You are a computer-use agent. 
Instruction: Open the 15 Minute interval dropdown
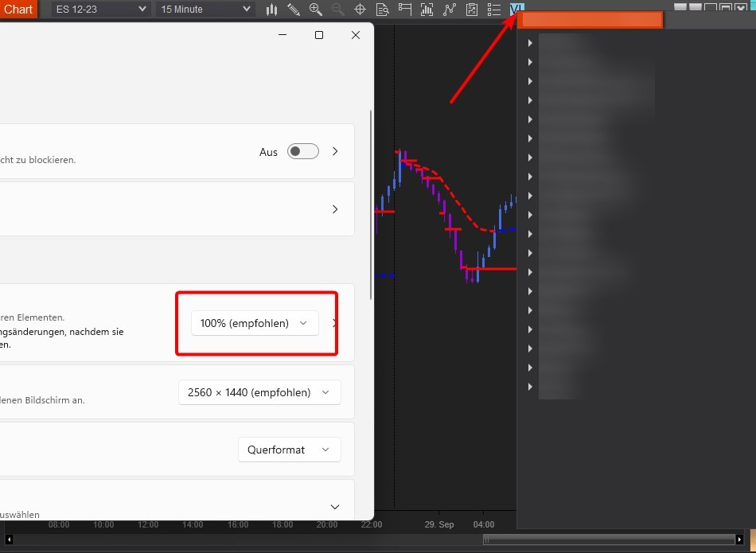(205, 10)
